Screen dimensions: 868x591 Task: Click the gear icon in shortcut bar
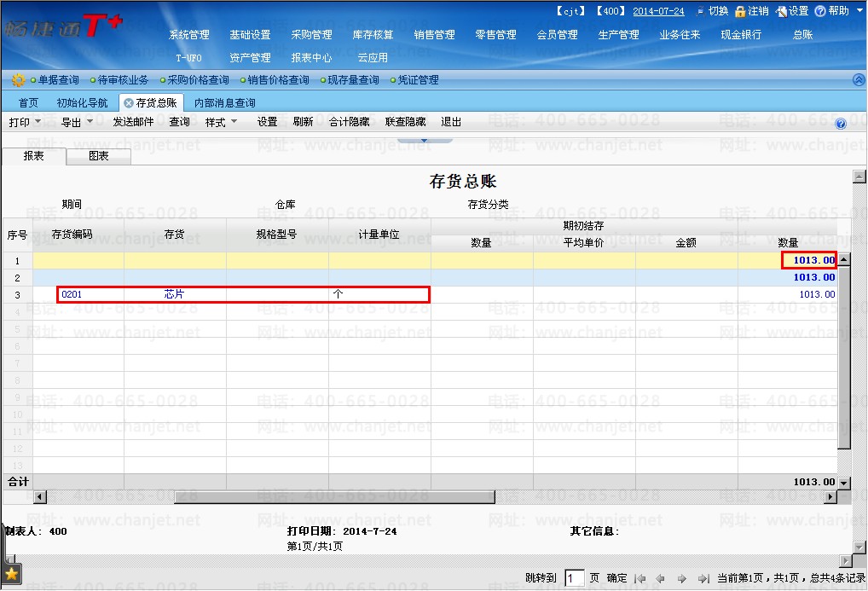pyautogui.click(x=18, y=80)
